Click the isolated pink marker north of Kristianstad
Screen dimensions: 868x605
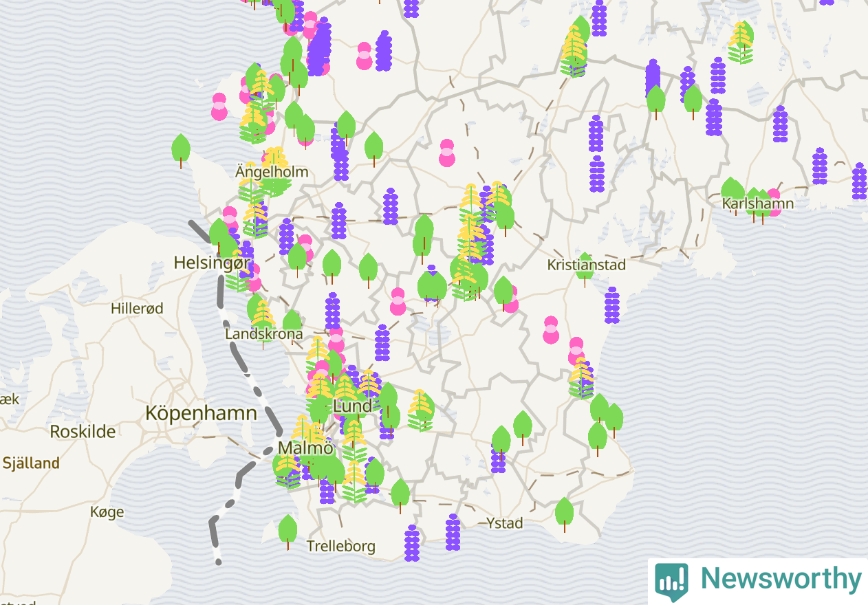447,153
